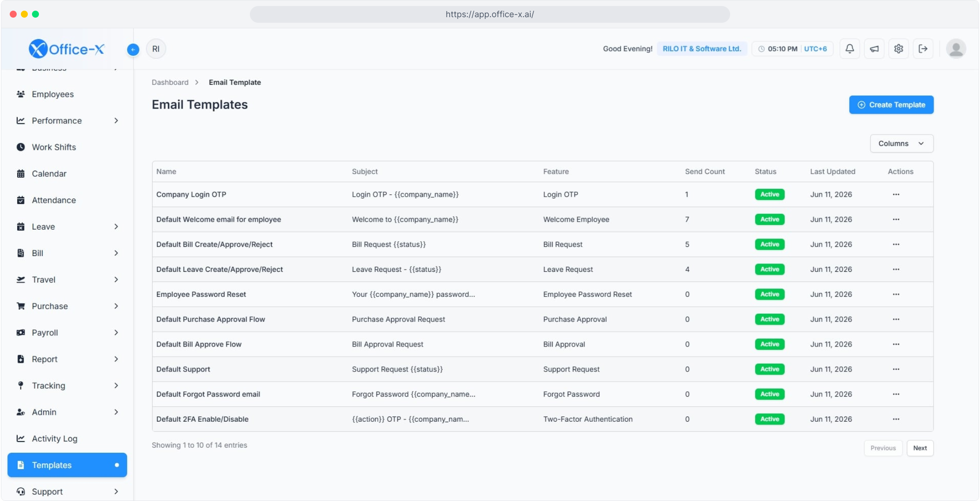Image resolution: width=980 pixels, height=501 pixels.
Task: Click the Templates document icon
Action: [x=20, y=465]
